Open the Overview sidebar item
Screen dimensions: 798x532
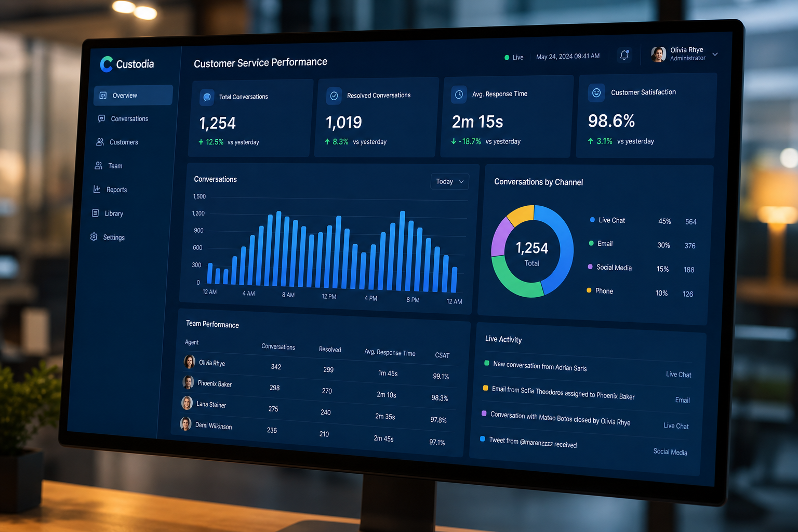point(133,95)
